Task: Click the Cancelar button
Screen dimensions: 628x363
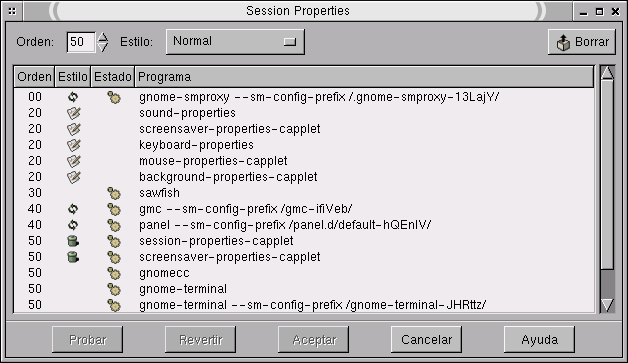Action: pyautogui.click(x=426, y=340)
